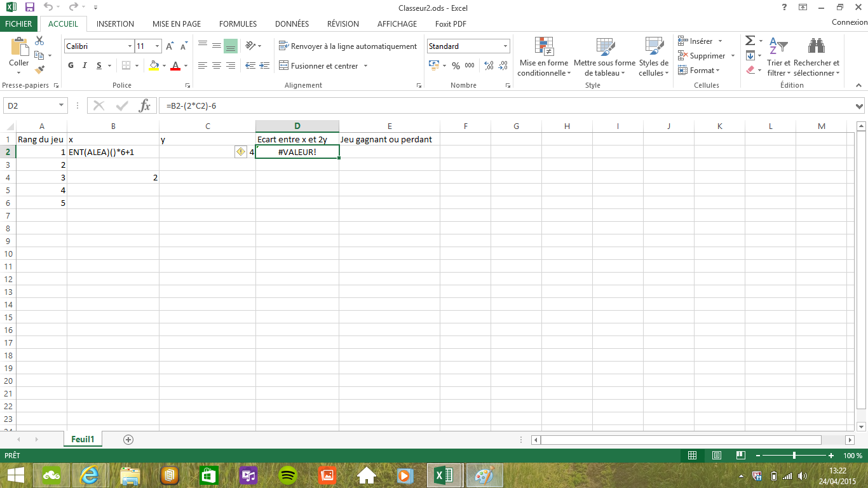Click the zoom slider handle

794,456
